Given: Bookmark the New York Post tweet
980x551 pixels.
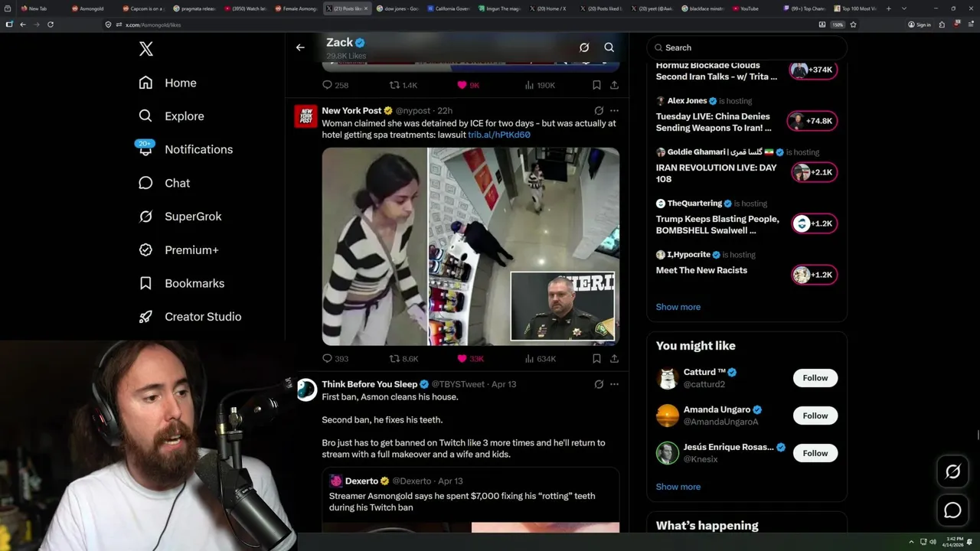Looking at the screenshot, I should (x=596, y=358).
